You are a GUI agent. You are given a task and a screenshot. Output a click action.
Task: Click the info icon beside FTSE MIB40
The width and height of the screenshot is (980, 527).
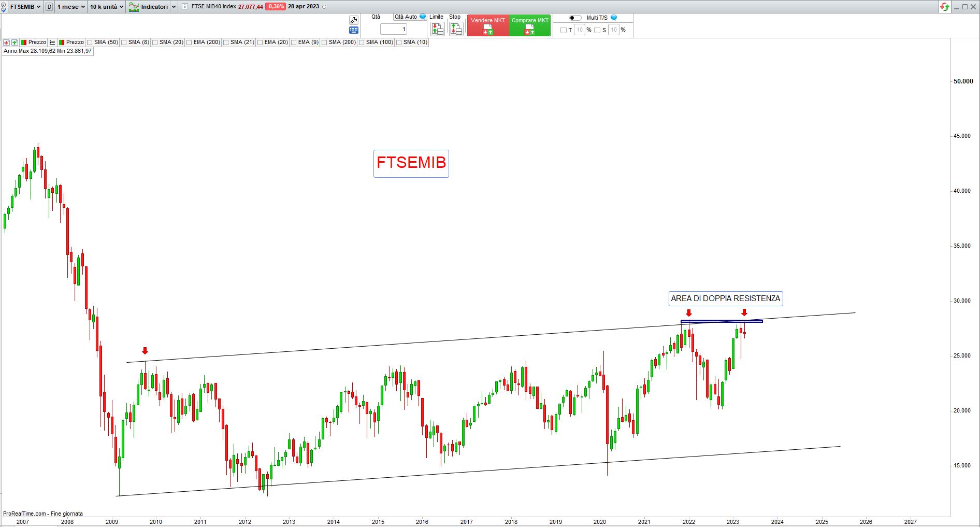185,7
